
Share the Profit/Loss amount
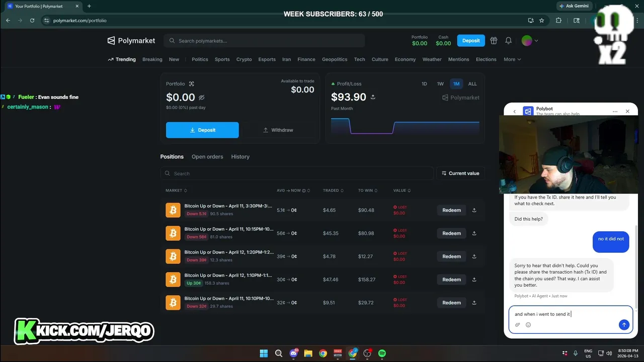(x=373, y=97)
